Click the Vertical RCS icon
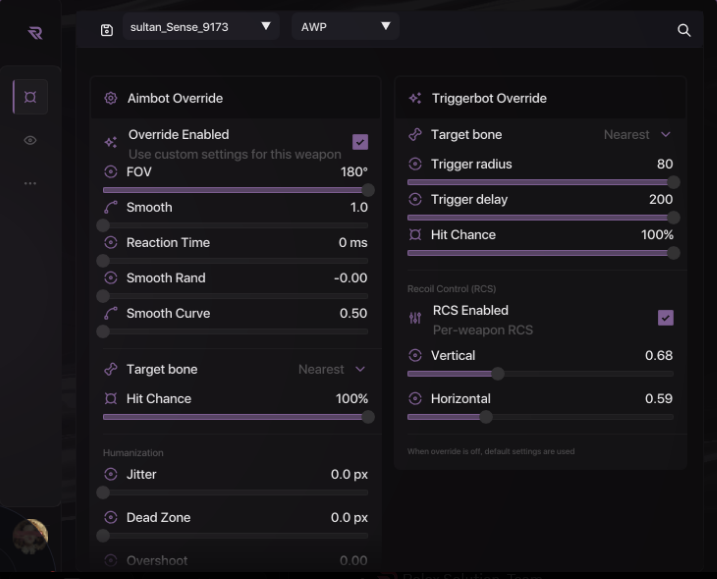The height and width of the screenshot is (579, 717). [415, 355]
